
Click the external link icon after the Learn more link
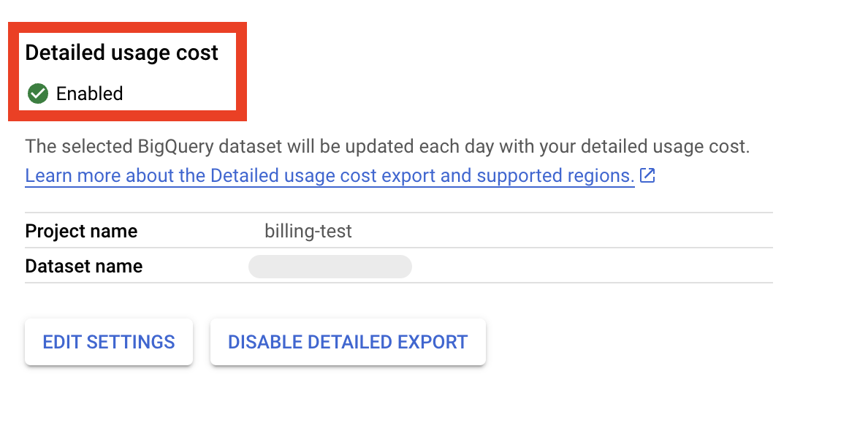pyautogui.click(x=647, y=176)
